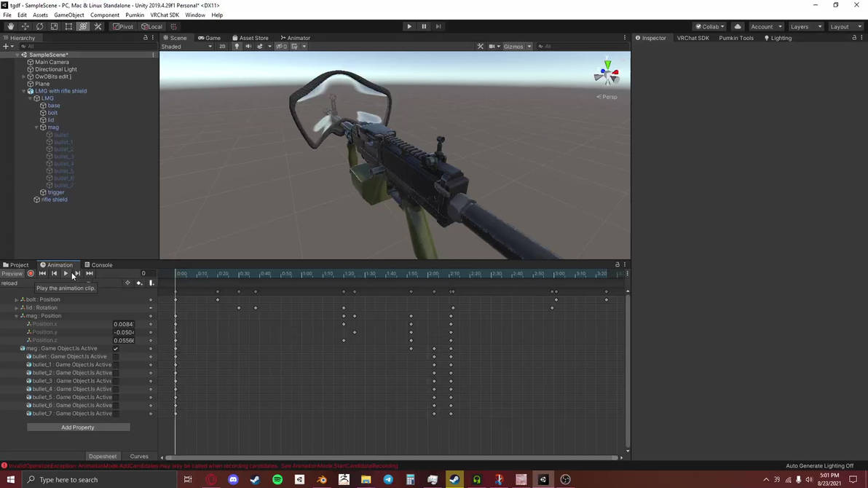Toggle the mag Game Object Is Active checkbox
This screenshot has height=488, width=868.
[115, 348]
